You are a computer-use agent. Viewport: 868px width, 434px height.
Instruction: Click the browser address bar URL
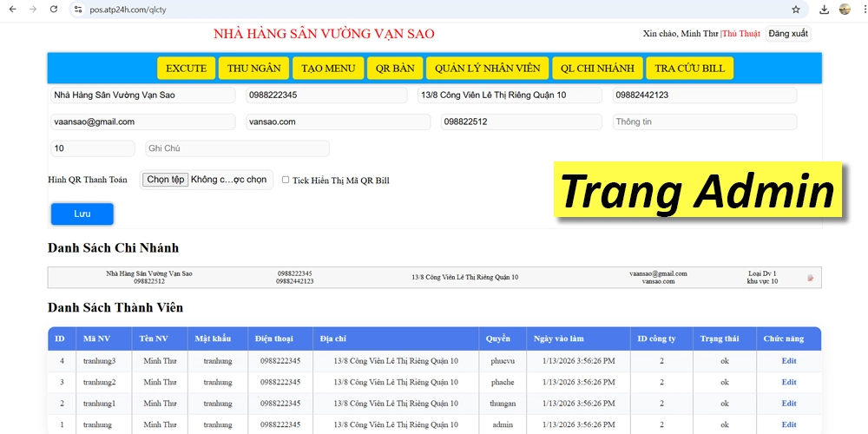tap(128, 10)
